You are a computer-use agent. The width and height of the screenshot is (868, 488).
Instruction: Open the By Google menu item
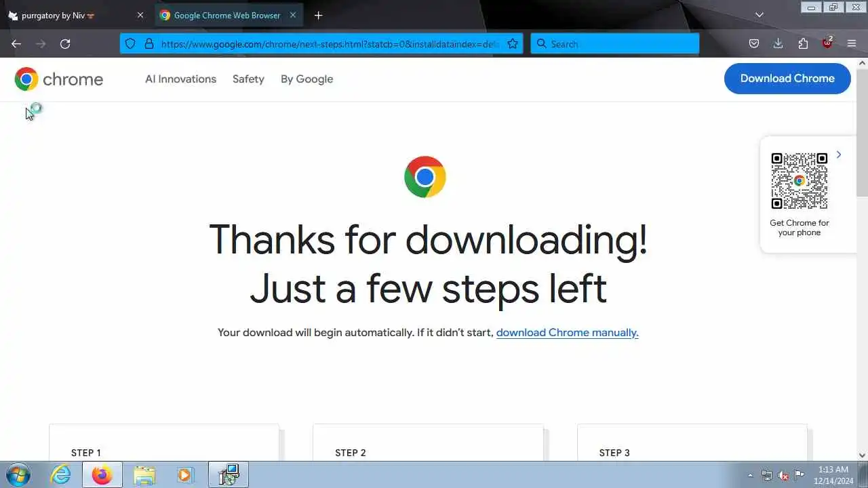pos(307,79)
